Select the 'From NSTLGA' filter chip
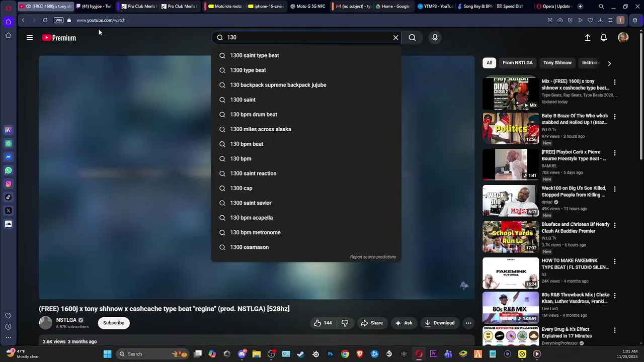The height and width of the screenshot is (362, 644). [x=517, y=63]
